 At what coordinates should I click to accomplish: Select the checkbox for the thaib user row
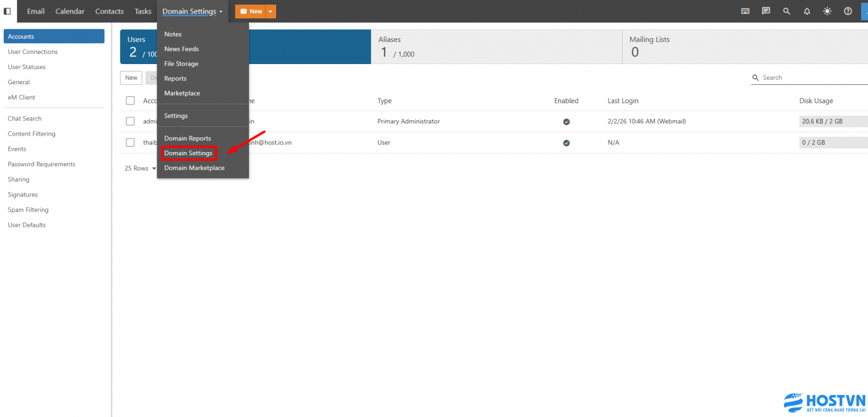click(x=130, y=142)
